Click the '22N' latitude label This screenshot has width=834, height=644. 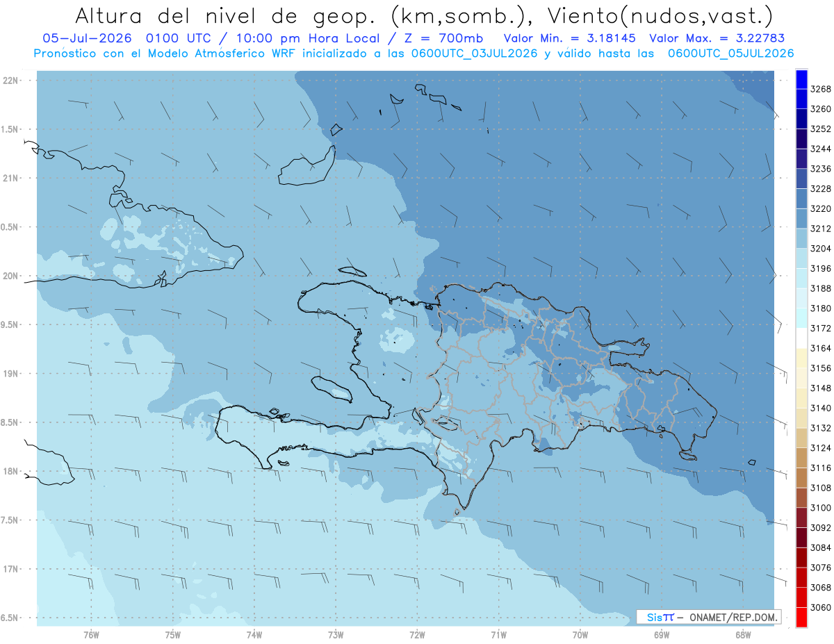[11, 80]
